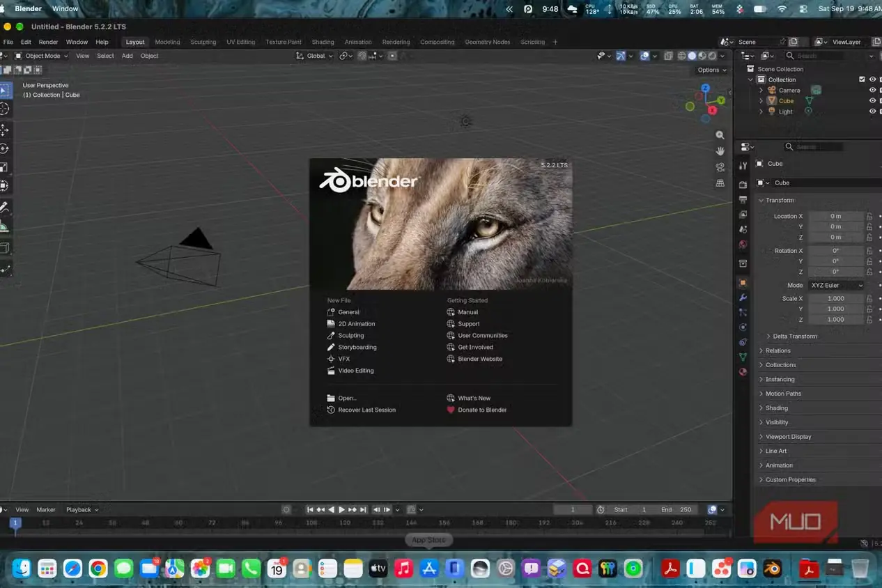Open the View Layer properties tab
This screenshot has height=588, width=882.
(x=743, y=215)
